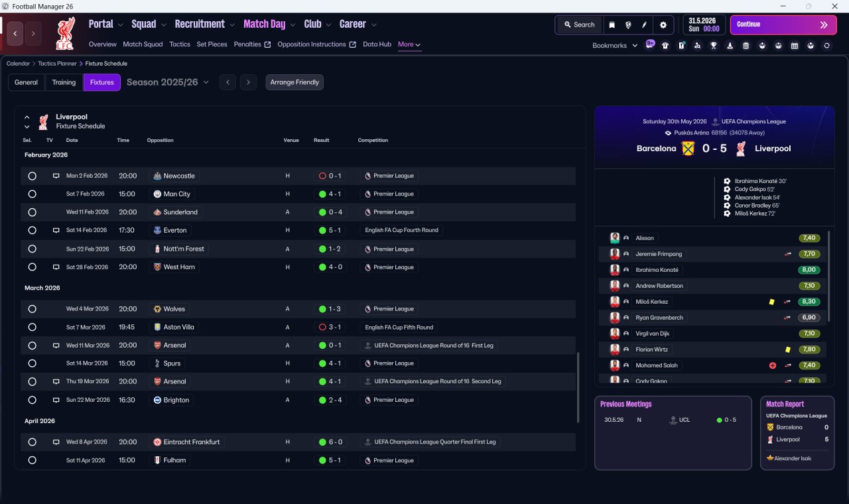Screen dimensions: 849x504
Task: Select the Eintracht Frankfurt fixture radio button
Action: pos(32,442)
